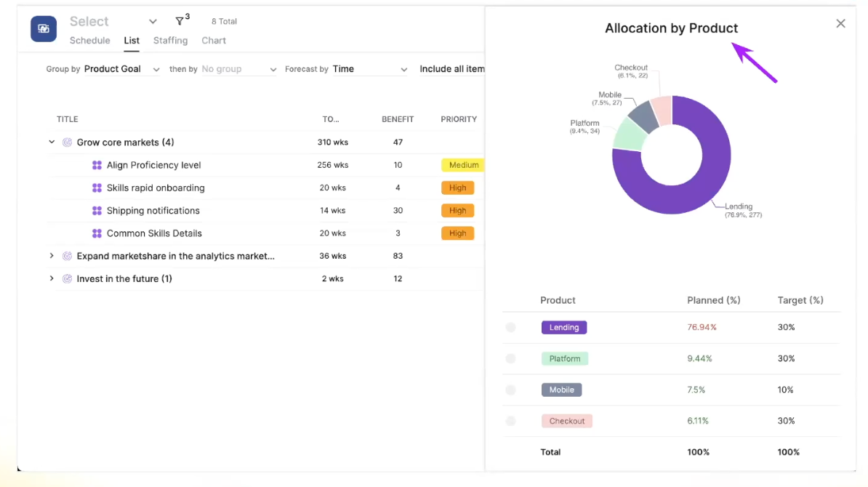Image resolution: width=868 pixels, height=487 pixels.
Task: Click item icon beside Common Skills Details
Action: pyautogui.click(x=97, y=233)
